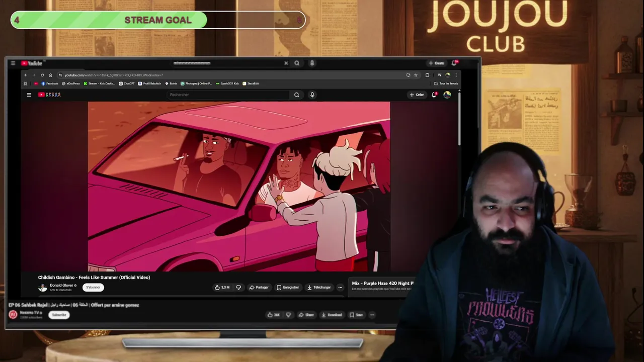The image size is (644, 362).
Task: Open the Nessma TV channel avatar
Action: pyautogui.click(x=13, y=315)
